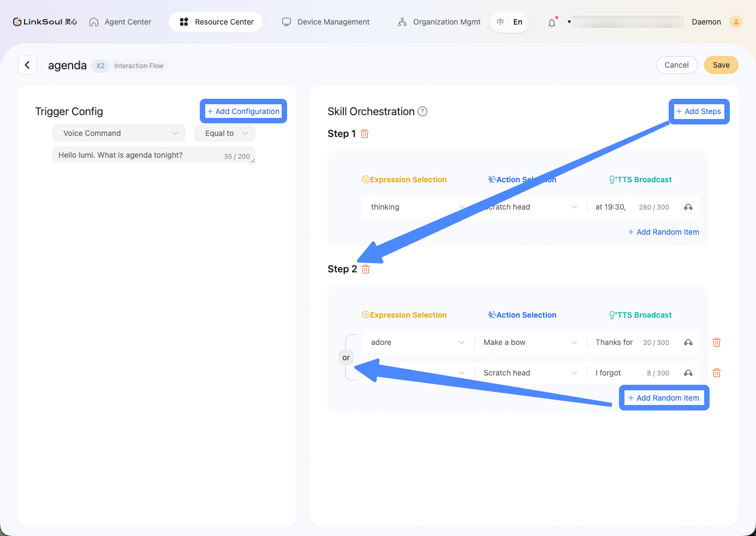Add Random Item to Step 1
Image resolution: width=756 pixels, height=536 pixels.
(663, 232)
